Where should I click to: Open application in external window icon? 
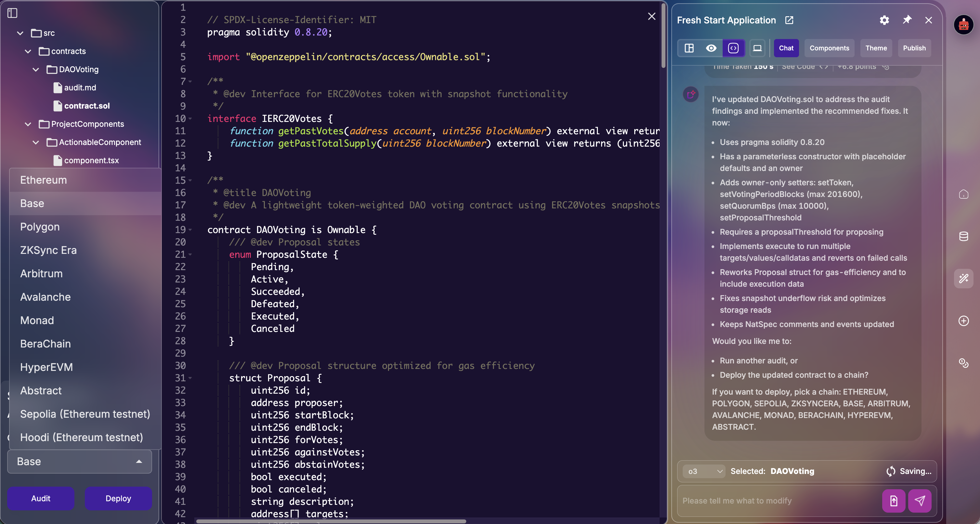point(789,20)
